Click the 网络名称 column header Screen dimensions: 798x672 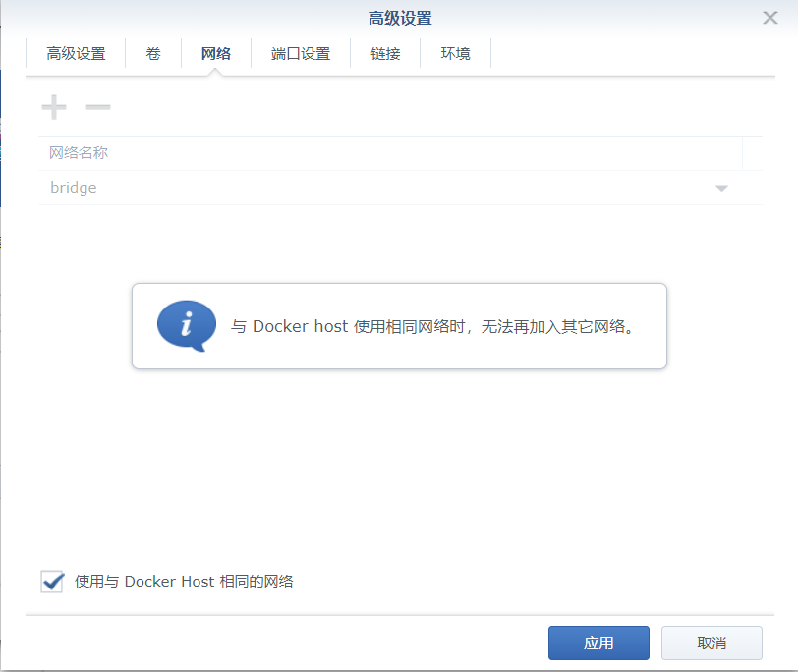[390, 152]
